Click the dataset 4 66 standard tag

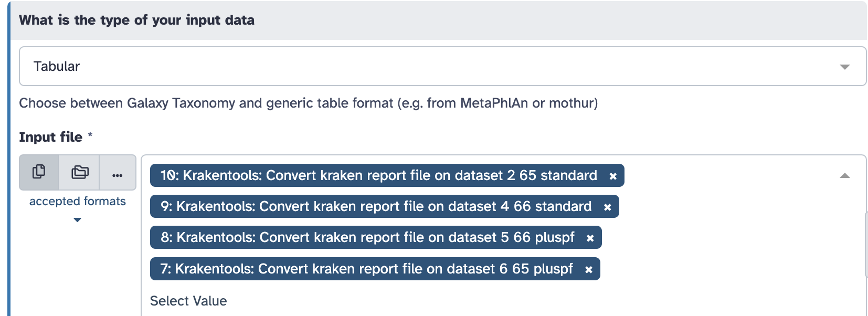point(376,206)
